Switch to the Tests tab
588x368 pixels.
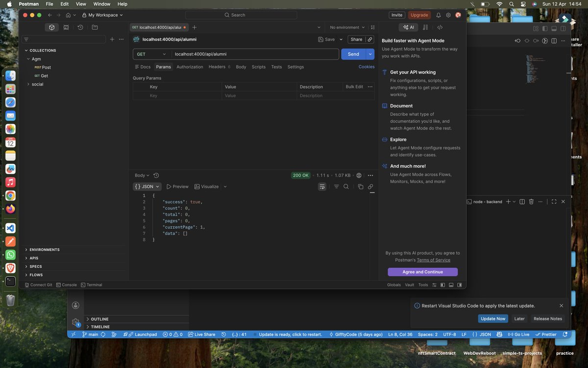(276, 67)
